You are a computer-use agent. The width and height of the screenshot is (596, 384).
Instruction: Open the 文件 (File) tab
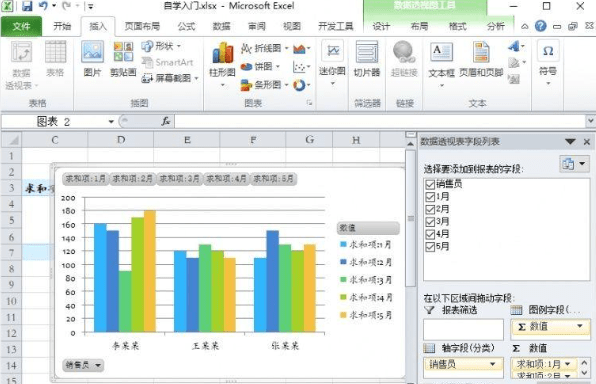21,26
